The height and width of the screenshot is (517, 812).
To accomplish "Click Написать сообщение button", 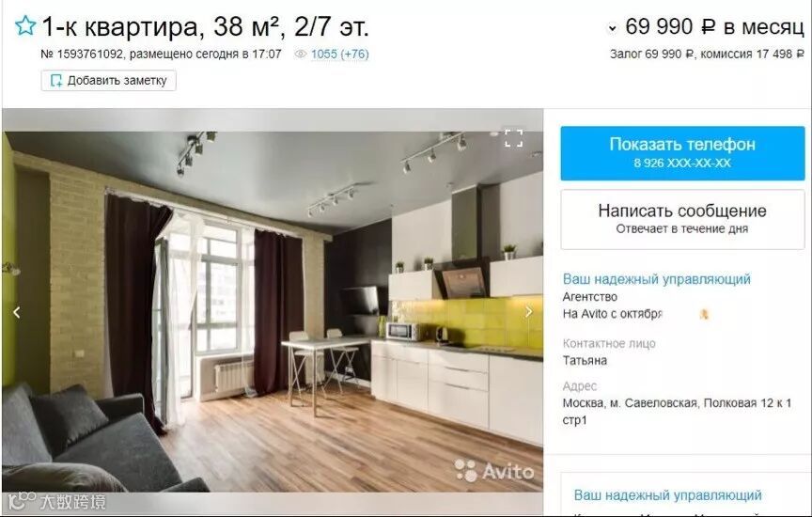I will coord(682,219).
